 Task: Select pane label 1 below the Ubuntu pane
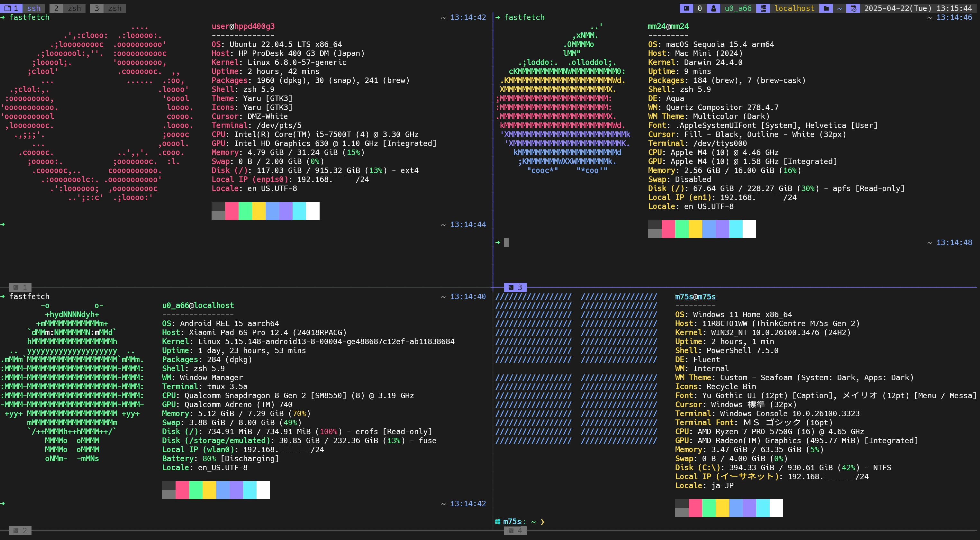[20, 287]
